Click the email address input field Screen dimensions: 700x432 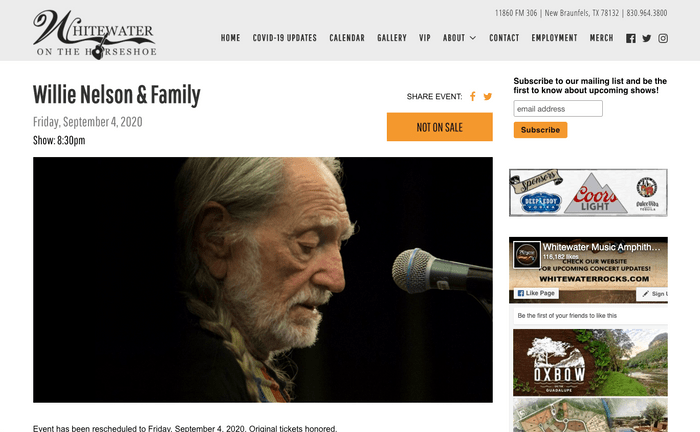point(558,108)
